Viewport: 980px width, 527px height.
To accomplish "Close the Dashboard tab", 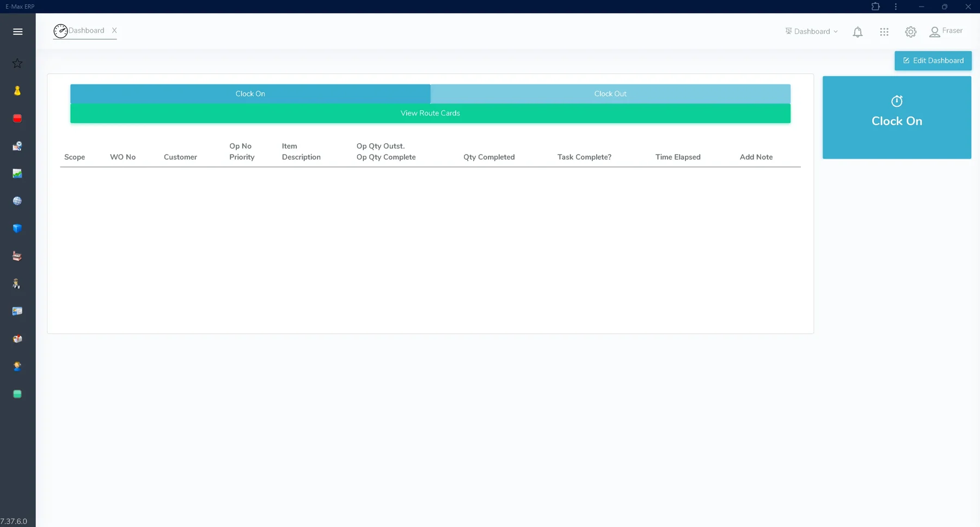I will tap(114, 30).
